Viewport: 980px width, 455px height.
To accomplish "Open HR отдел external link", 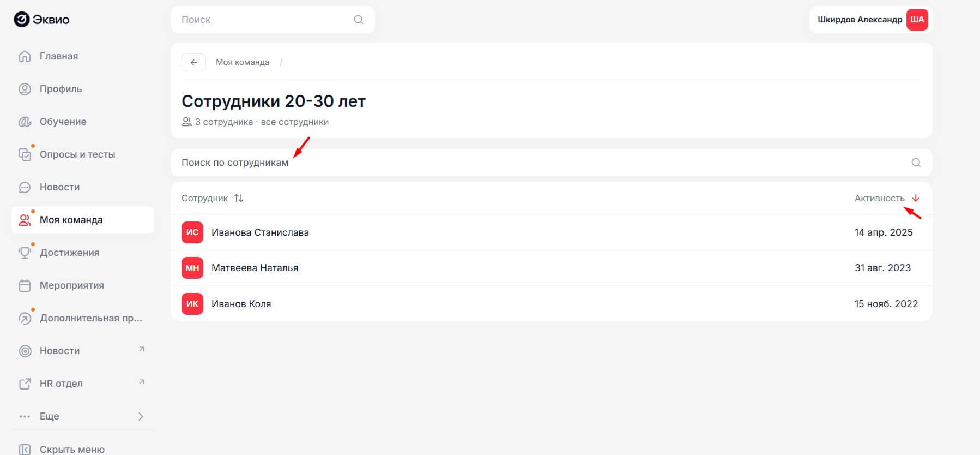I will pos(61,384).
